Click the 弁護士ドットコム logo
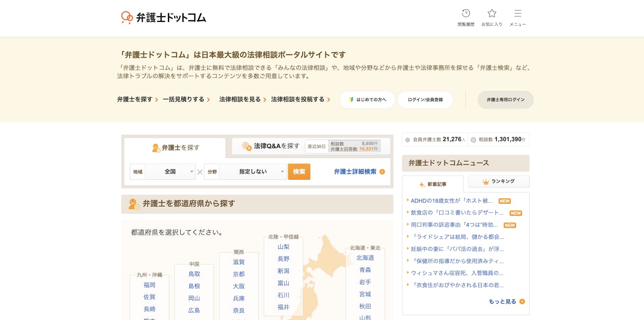This screenshot has width=644, height=320. coord(164,18)
